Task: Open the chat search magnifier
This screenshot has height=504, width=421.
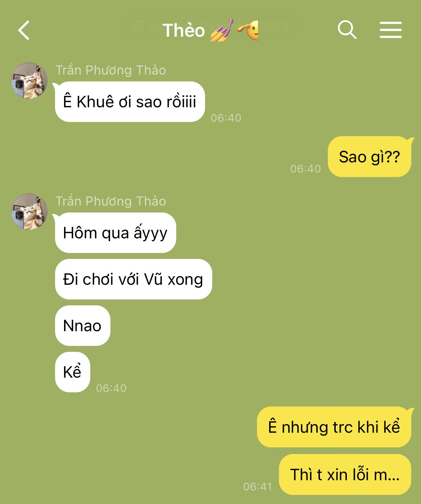Action: point(347,30)
